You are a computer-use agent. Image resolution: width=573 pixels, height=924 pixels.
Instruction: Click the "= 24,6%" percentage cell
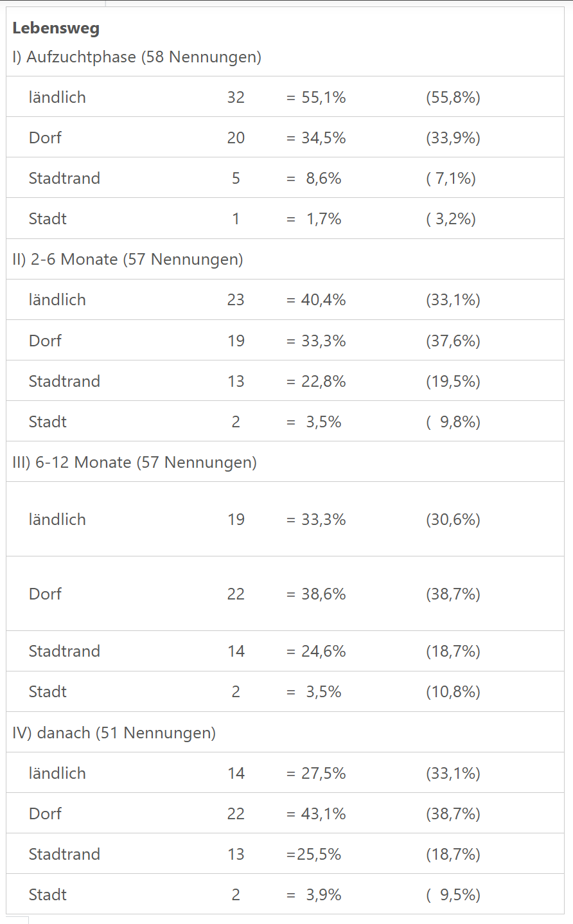point(316,652)
